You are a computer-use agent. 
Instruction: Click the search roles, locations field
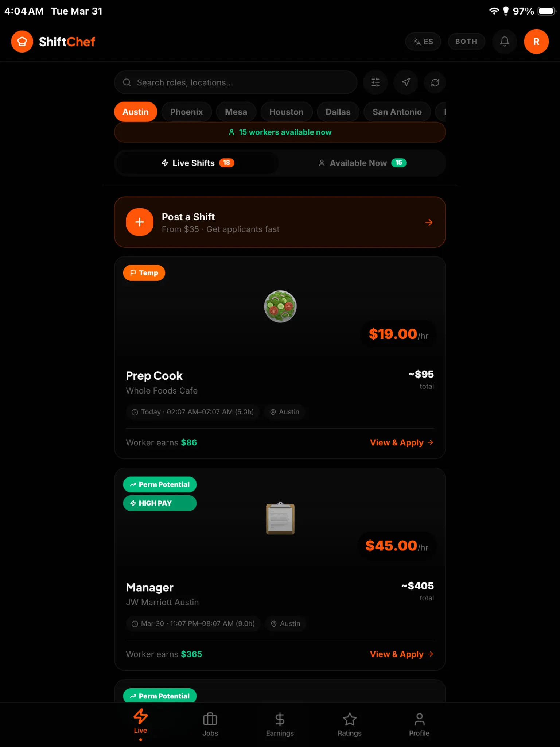[x=236, y=82]
